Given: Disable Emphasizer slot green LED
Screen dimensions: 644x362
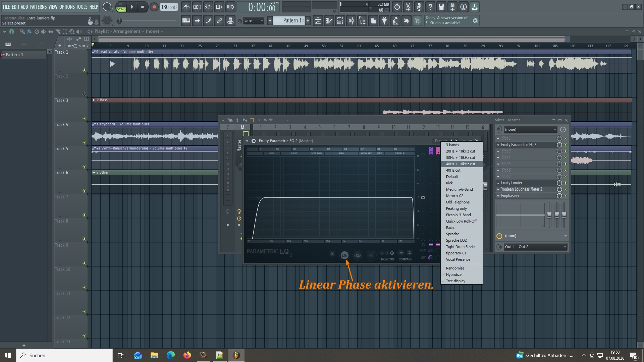Looking at the screenshot, I should coord(566,196).
